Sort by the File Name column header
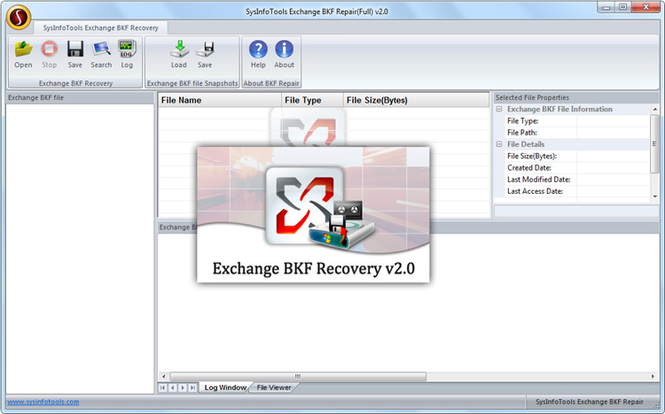The width and height of the screenshot is (665, 414). [220, 100]
